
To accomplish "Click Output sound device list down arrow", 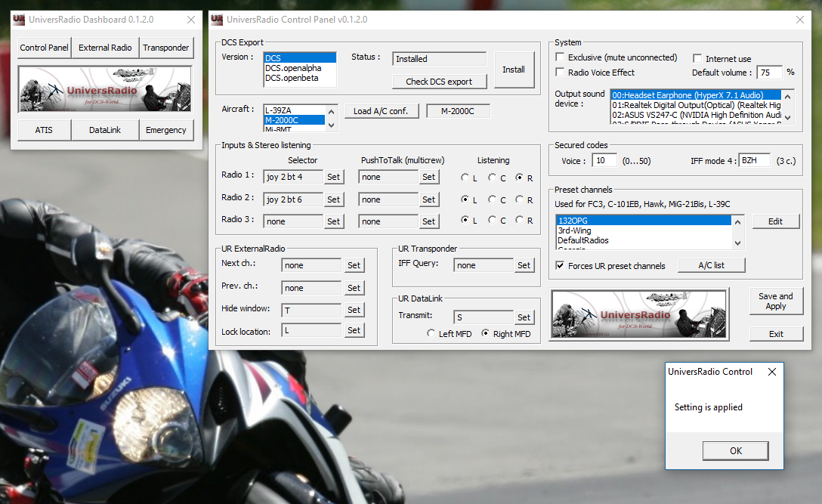I will click(787, 117).
